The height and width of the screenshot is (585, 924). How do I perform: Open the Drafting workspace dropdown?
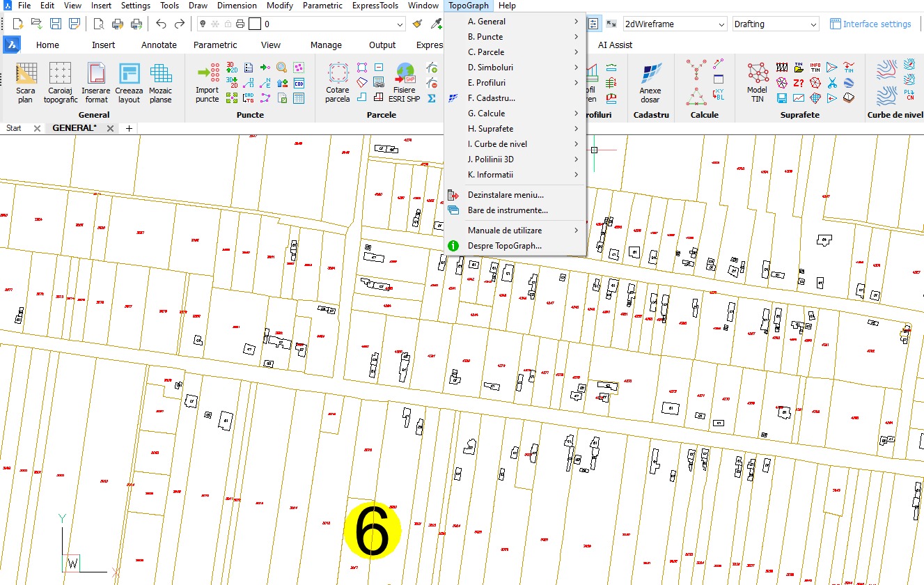tap(775, 24)
